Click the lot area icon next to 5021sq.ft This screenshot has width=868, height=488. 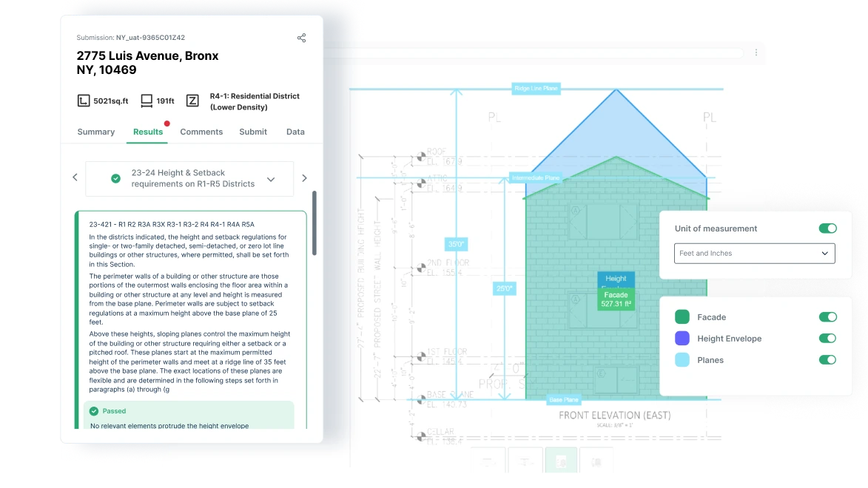(83, 101)
